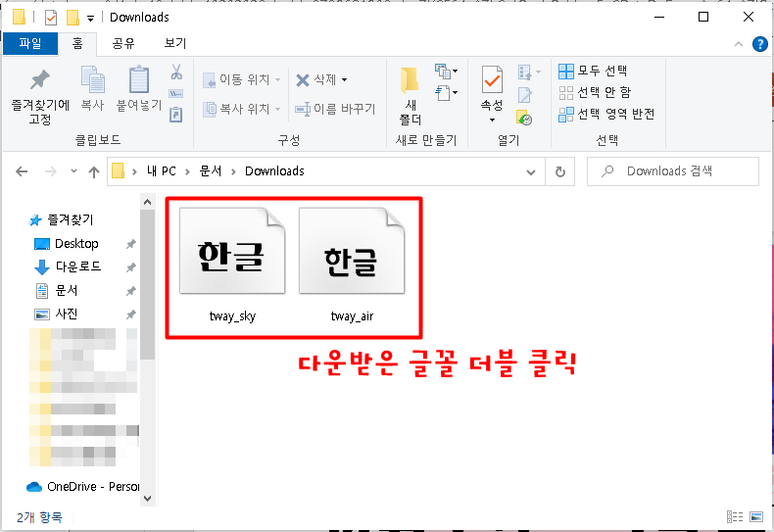Select OneDrive - Personal in navigation pane
The width and height of the screenshot is (774, 532).
point(83,487)
